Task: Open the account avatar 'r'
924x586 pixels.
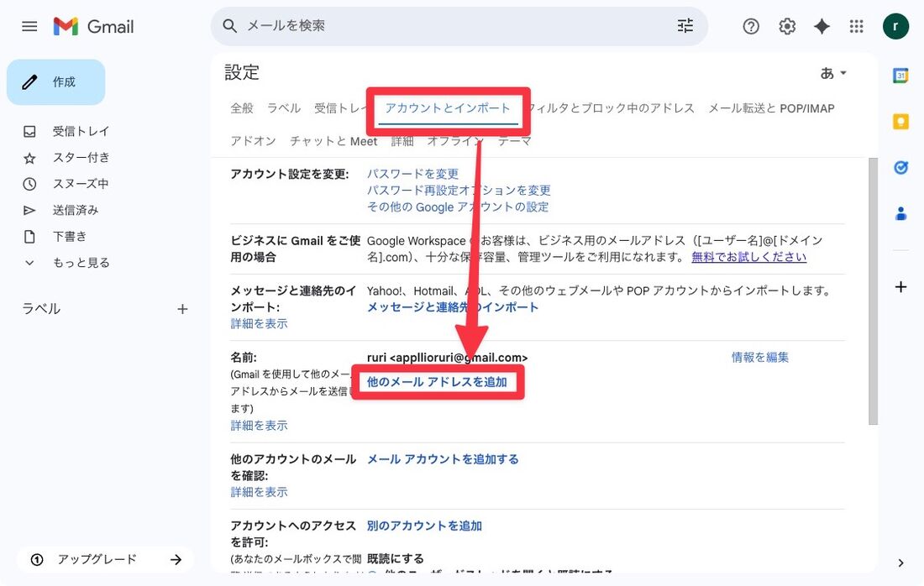Action: click(895, 27)
